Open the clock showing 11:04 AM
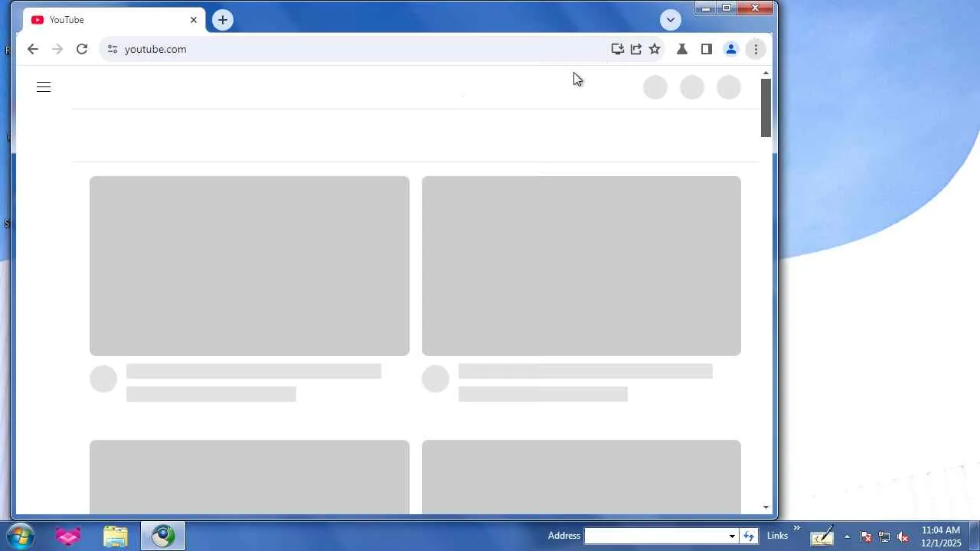This screenshot has width=980, height=551. tap(941, 536)
